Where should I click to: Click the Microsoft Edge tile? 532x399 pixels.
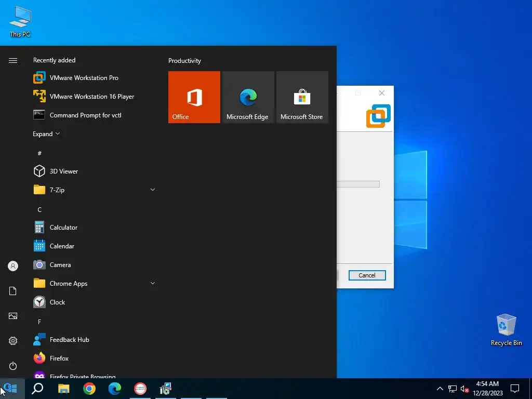(x=248, y=97)
